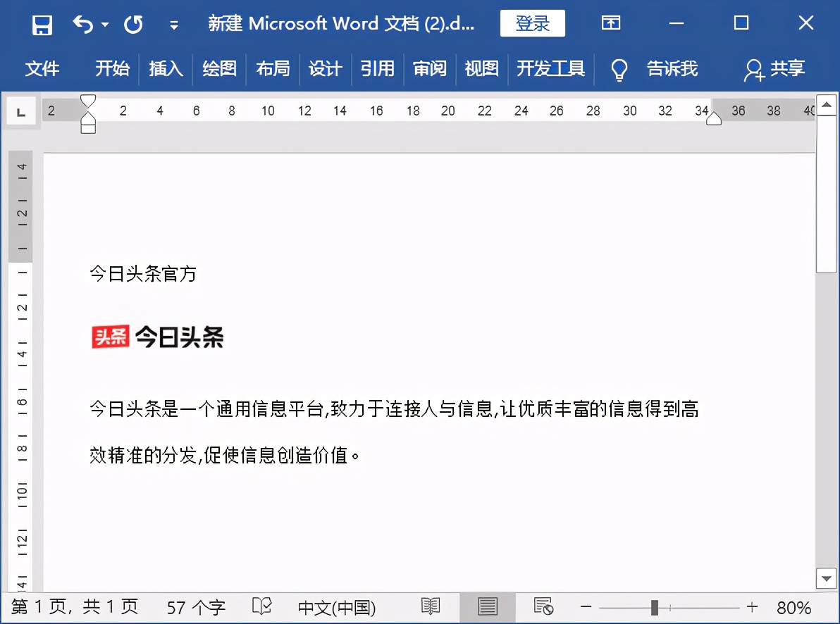Click the zoom slider handle

[x=655, y=607]
